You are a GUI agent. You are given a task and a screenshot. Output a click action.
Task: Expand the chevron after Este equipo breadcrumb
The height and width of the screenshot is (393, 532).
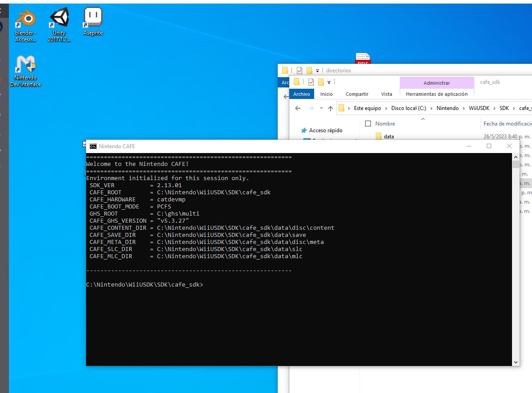pyautogui.click(x=386, y=108)
